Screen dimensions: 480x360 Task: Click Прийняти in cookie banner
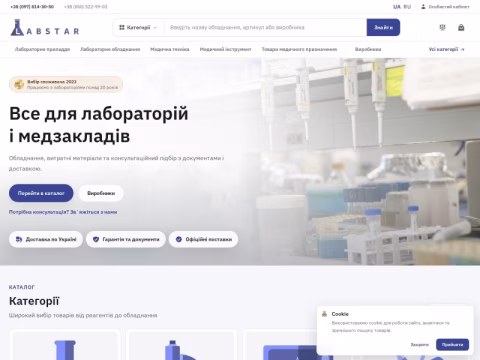[452, 345]
